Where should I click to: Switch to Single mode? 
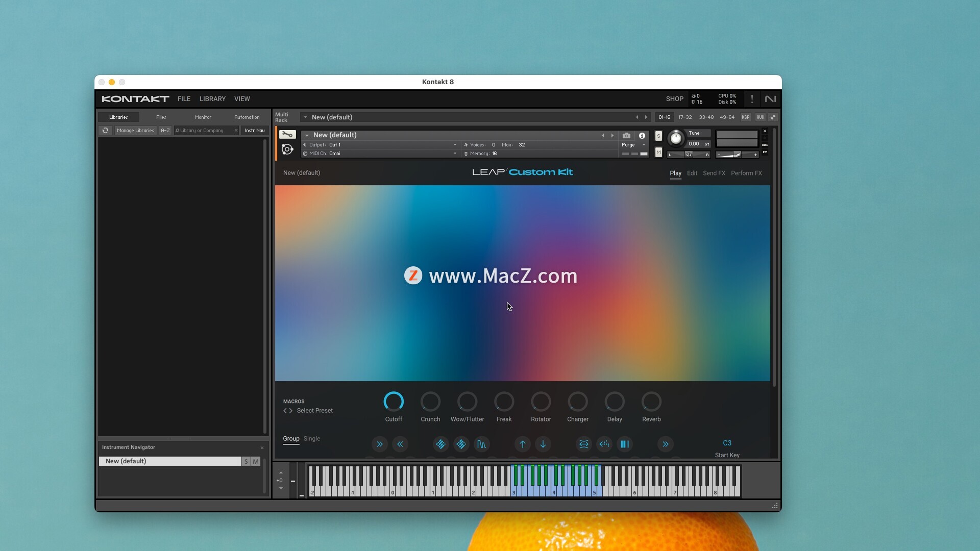click(312, 439)
